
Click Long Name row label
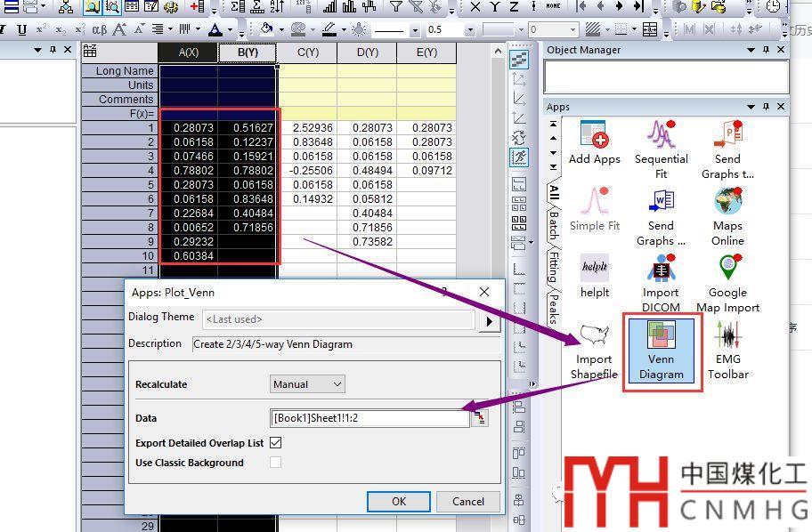[x=119, y=71]
